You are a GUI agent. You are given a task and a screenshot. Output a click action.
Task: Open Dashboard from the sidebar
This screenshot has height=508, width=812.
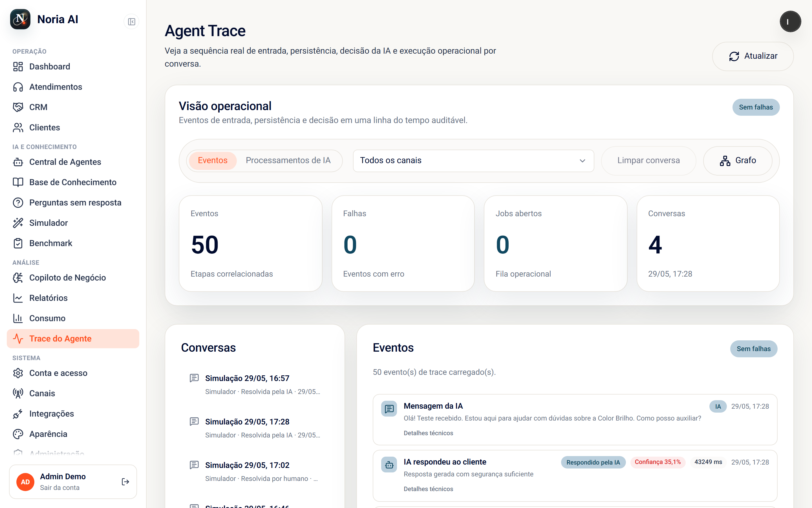pyautogui.click(x=73, y=67)
